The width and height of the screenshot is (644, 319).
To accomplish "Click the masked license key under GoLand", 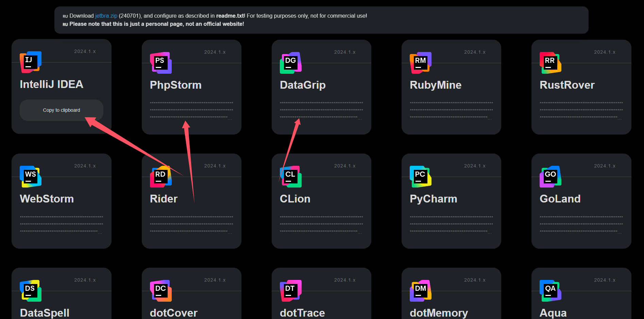I will (x=581, y=225).
